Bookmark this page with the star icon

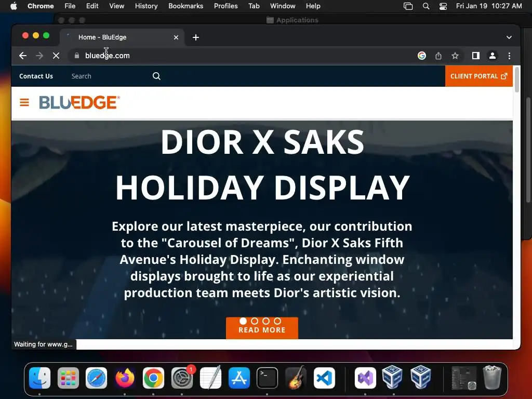point(455,56)
